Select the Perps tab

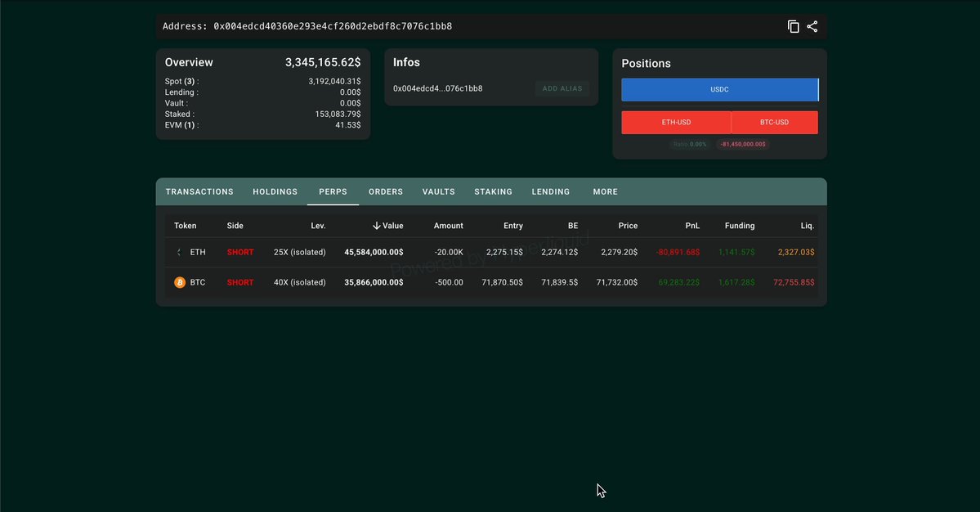point(333,192)
